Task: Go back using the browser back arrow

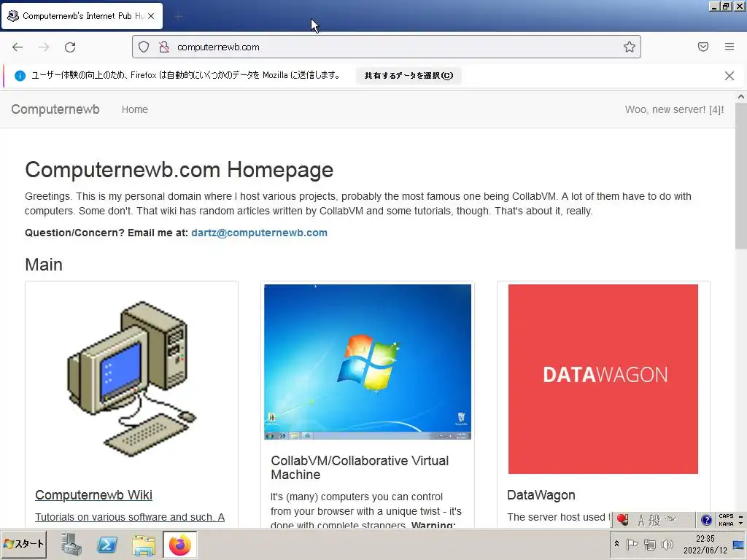Action: point(18,47)
